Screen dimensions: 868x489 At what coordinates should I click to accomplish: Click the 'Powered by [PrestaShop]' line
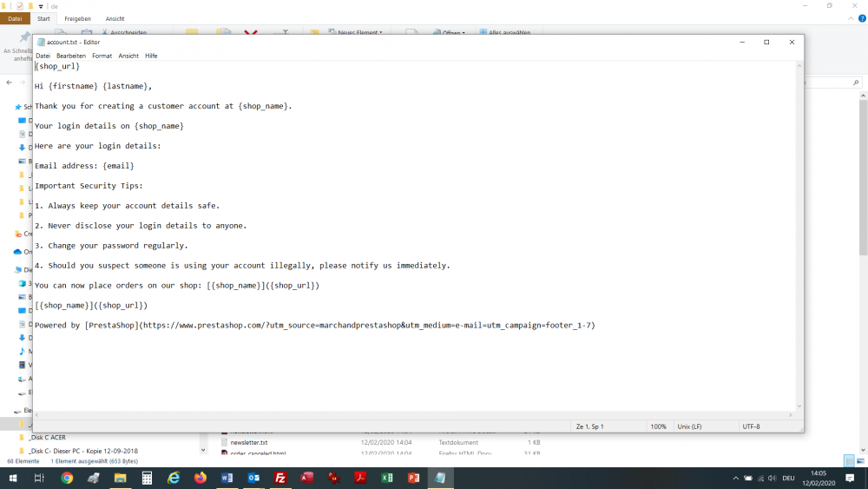(314, 326)
